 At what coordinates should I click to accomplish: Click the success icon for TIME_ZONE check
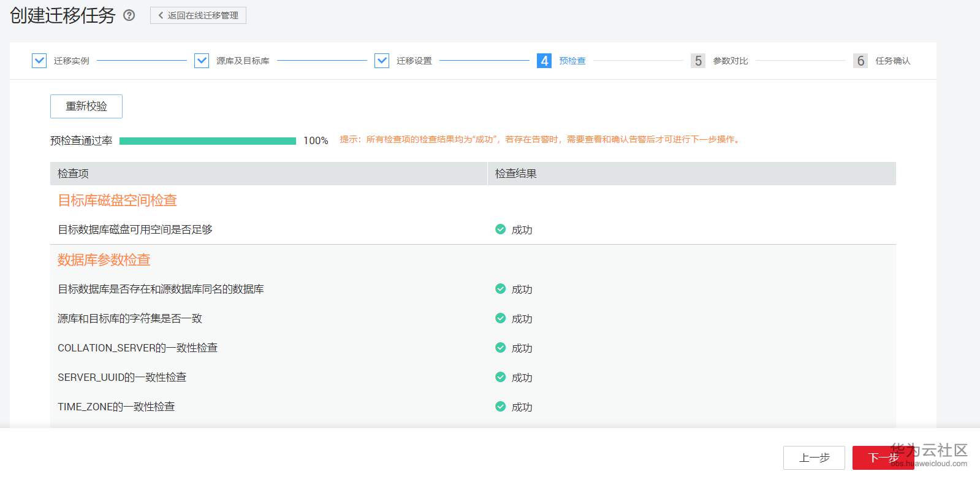tap(500, 407)
